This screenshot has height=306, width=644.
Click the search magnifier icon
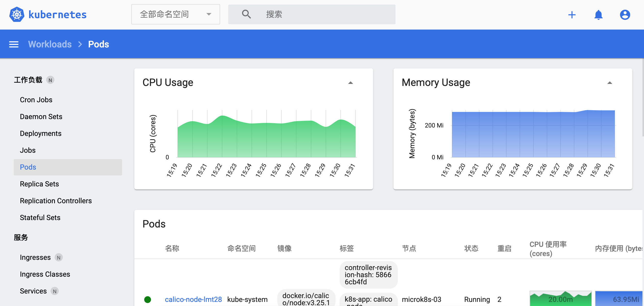coord(246,14)
